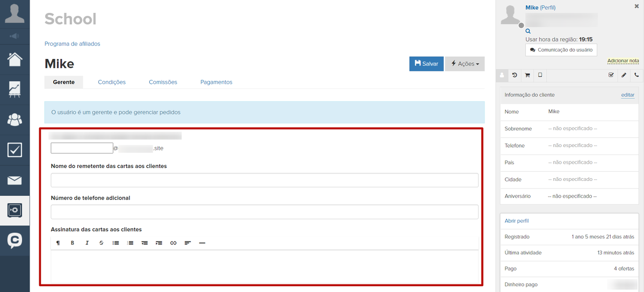
Task: Switch to the Pagamentos tab
Action: [216, 82]
